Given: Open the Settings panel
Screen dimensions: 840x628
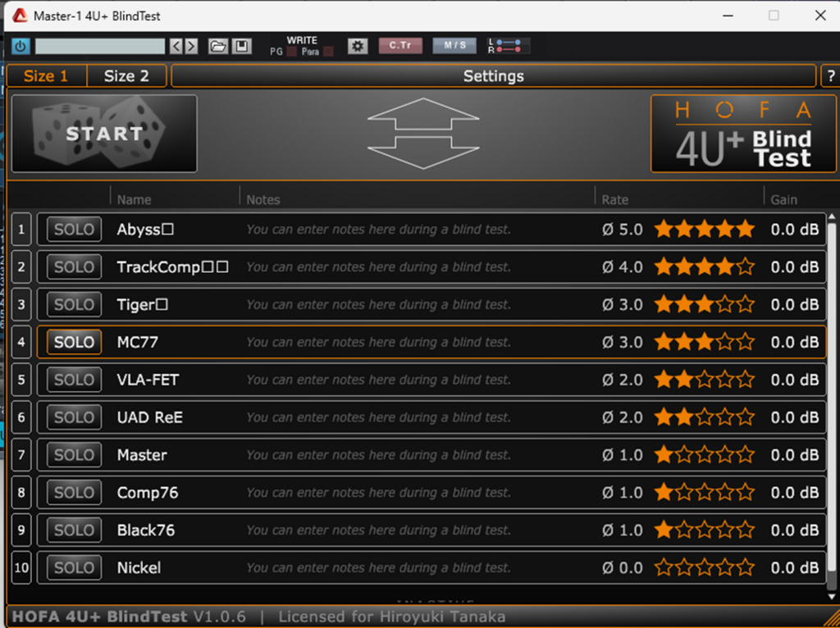Looking at the screenshot, I should [493, 76].
